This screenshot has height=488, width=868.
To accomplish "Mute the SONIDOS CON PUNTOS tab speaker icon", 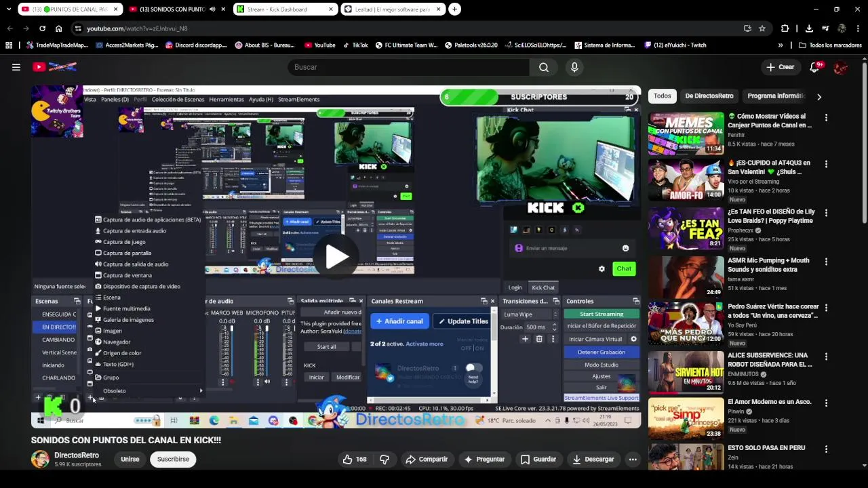I will (212, 9).
